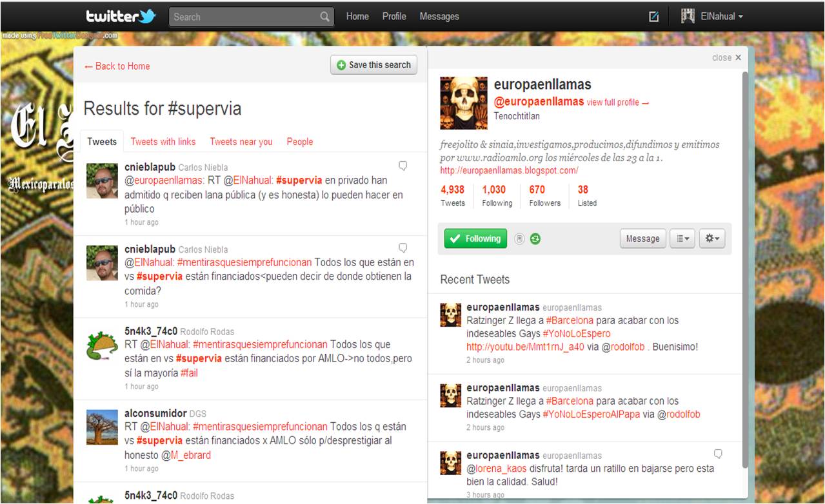Screen dimensions: 825x504
Task: Click the Message button
Action: pyautogui.click(x=643, y=238)
